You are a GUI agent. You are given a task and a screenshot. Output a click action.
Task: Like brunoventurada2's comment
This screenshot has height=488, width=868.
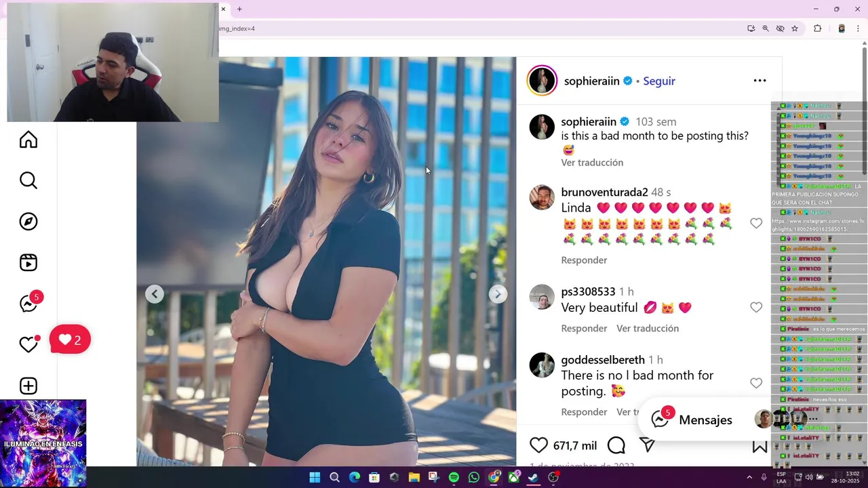(756, 223)
